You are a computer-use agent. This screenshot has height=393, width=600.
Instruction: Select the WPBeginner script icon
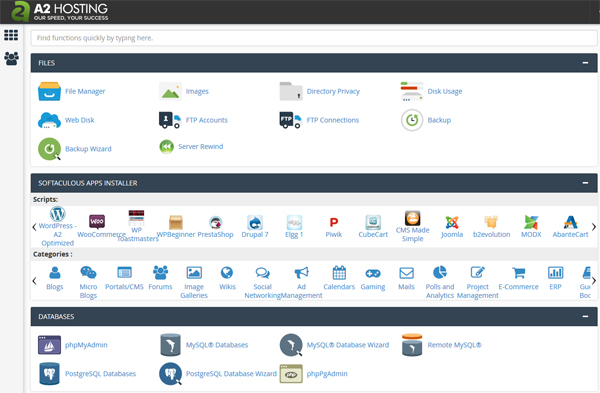coord(176,222)
